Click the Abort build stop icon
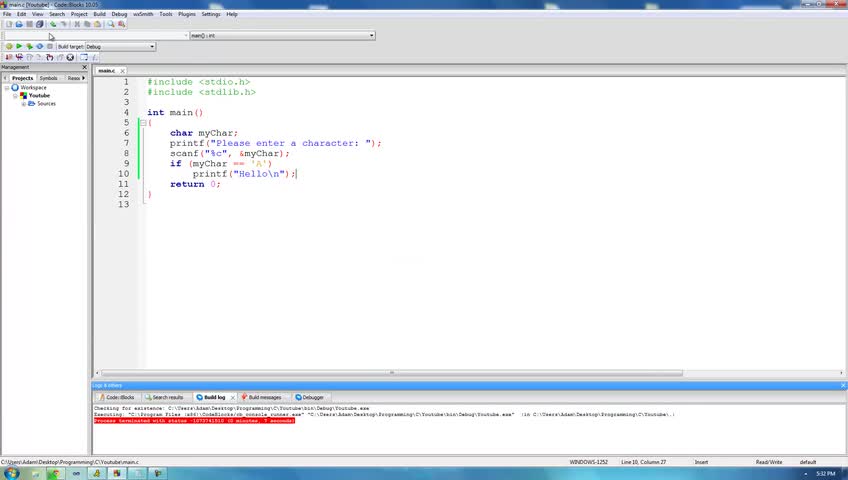 [x=50, y=46]
